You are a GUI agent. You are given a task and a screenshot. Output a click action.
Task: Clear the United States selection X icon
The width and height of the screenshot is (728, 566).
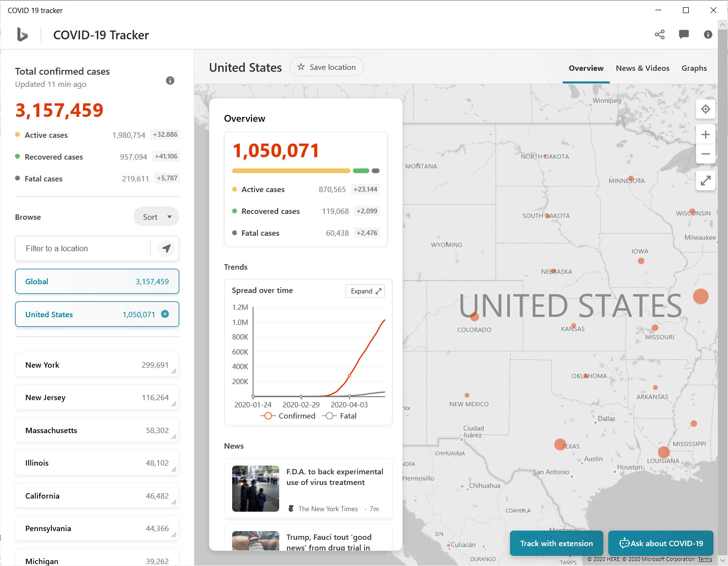[x=165, y=314]
